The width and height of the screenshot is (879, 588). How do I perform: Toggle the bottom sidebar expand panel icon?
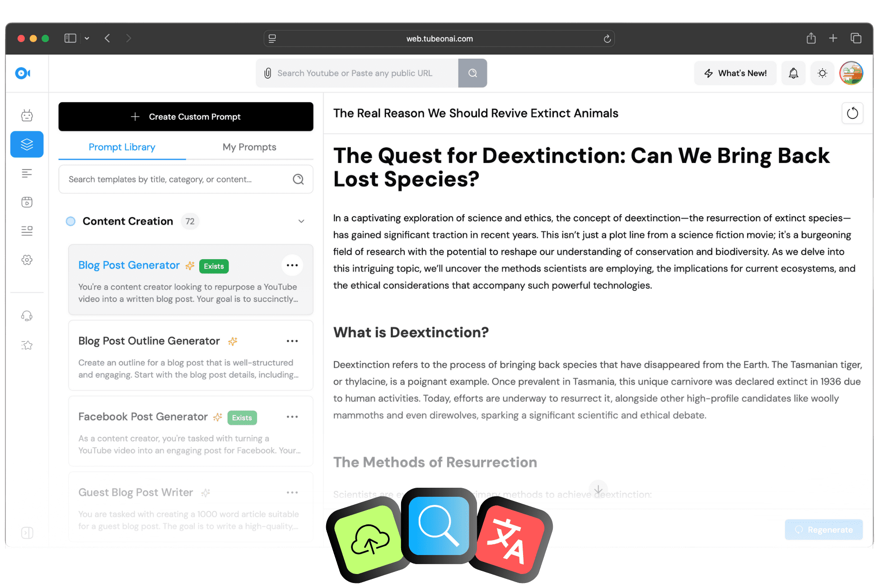pos(27,533)
